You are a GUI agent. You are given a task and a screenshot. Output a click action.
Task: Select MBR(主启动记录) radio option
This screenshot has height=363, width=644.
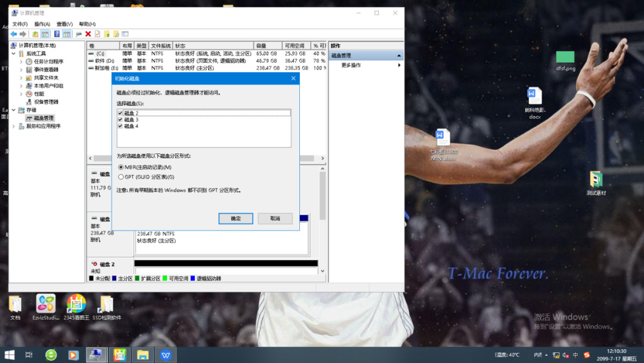click(x=122, y=167)
